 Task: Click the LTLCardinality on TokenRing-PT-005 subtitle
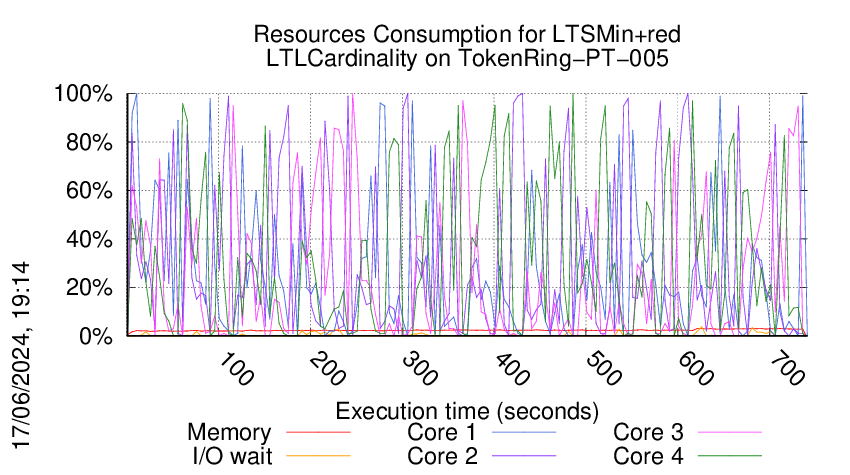pyautogui.click(x=467, y=58)
